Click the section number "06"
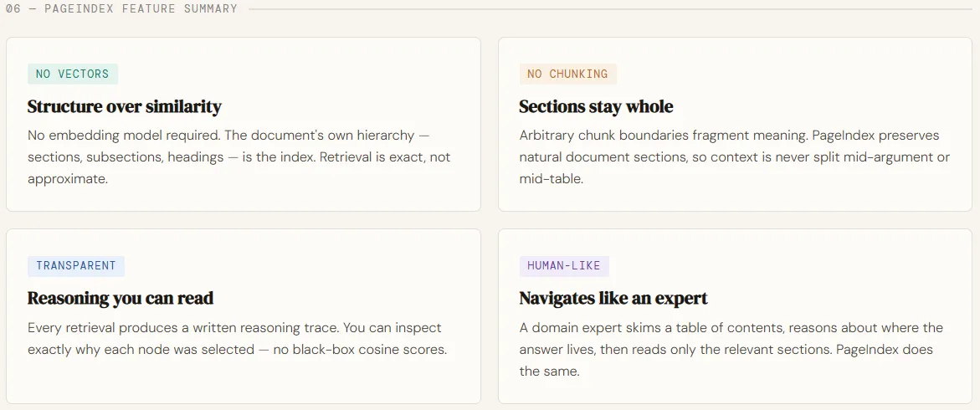Image resolution: width=980 pixels, height=410 pixels. click(13, 9)
